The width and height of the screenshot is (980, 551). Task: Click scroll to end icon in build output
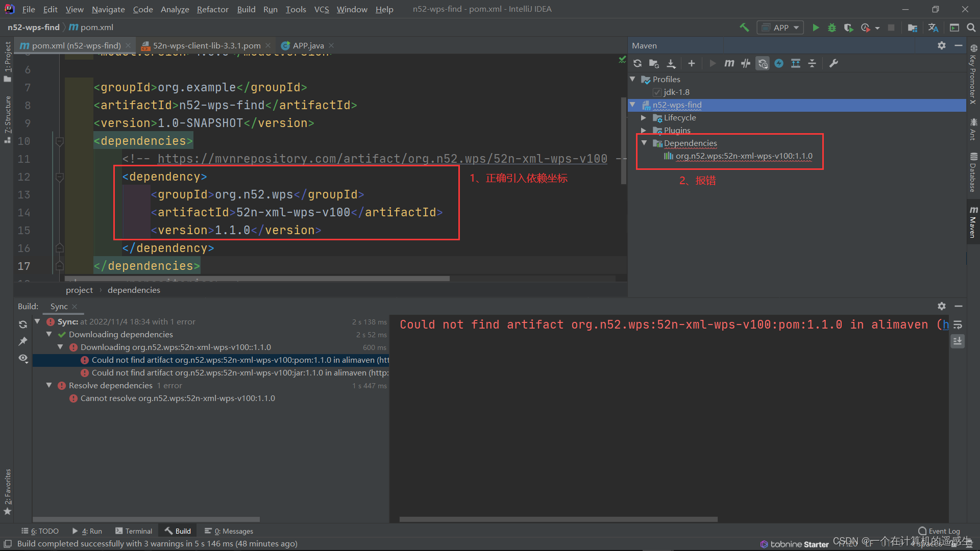(958, 341)
